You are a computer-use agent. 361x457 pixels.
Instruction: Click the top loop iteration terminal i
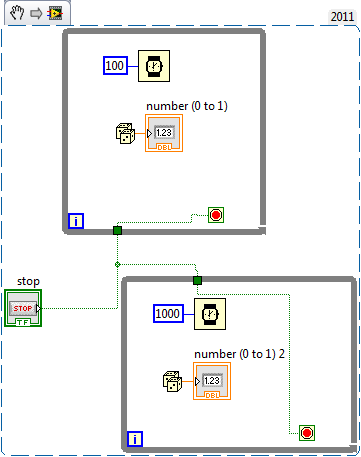[76, 221]
